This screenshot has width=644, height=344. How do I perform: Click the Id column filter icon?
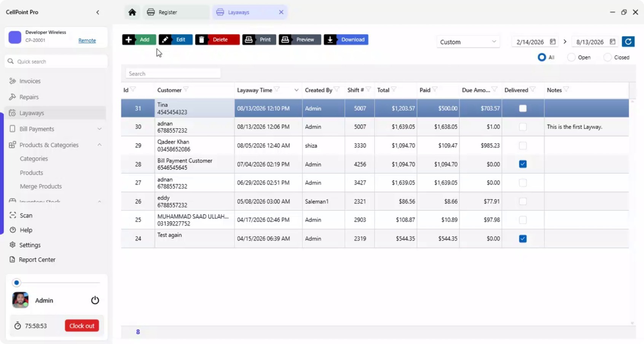coord(133,89)
